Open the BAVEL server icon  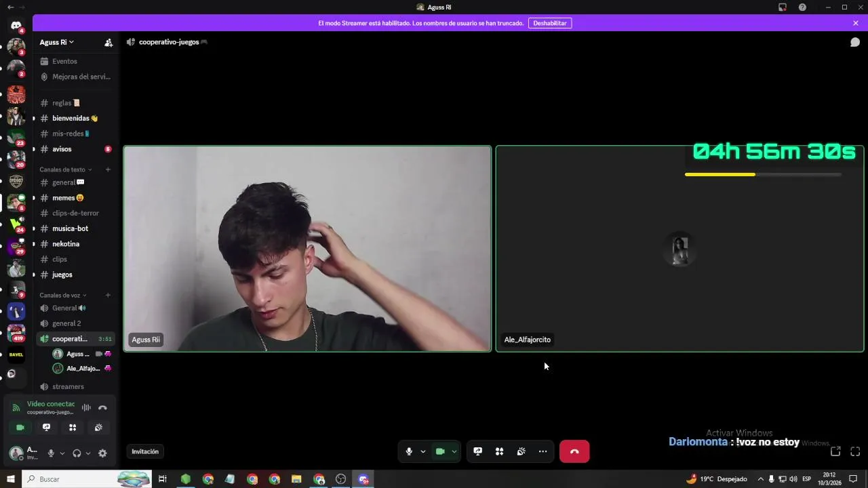click(x=16, y=354)
